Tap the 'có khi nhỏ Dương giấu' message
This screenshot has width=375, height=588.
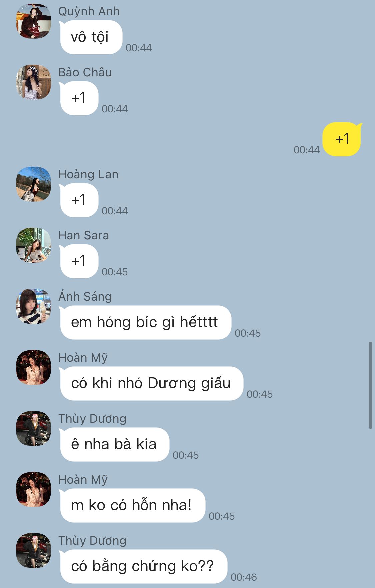151,383
